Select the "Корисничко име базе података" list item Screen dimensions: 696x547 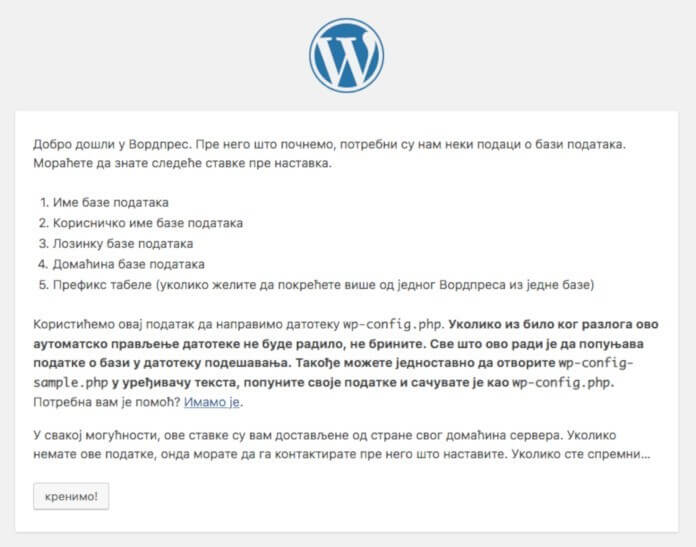(147, 223)
